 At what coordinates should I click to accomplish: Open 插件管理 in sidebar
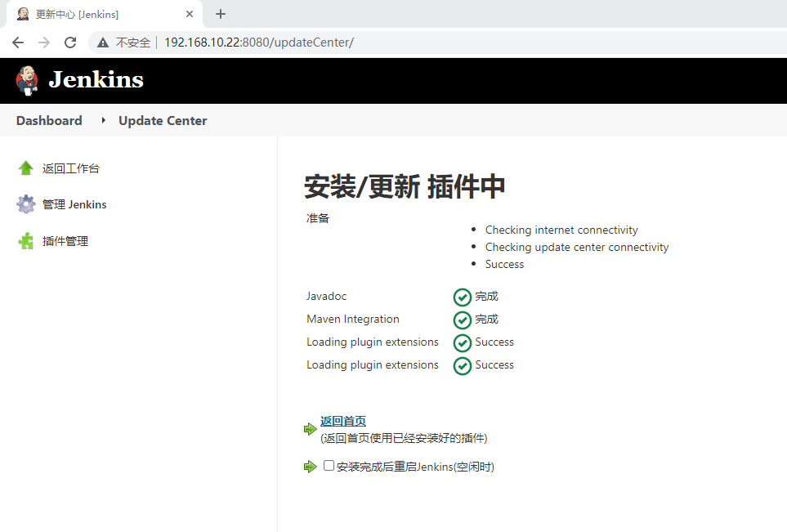click(65, 241)
